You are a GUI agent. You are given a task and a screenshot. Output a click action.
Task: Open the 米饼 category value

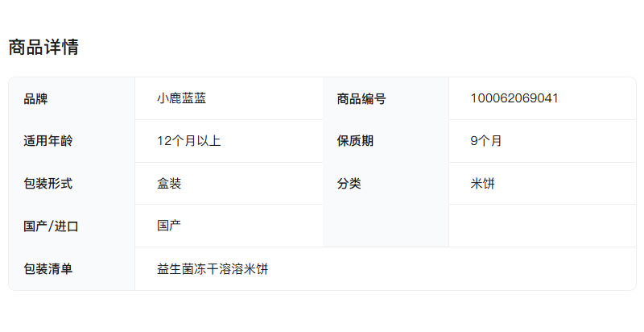click(x=483, y=184)
